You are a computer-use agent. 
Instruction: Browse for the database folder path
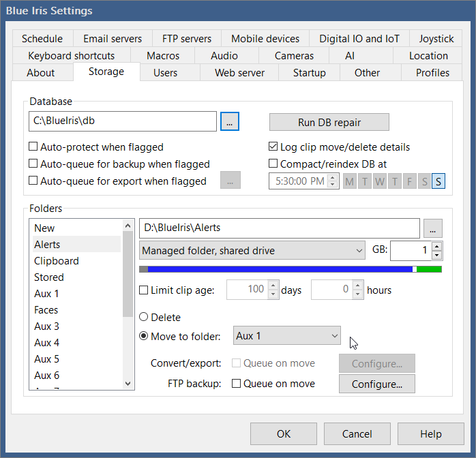[230, 121]
